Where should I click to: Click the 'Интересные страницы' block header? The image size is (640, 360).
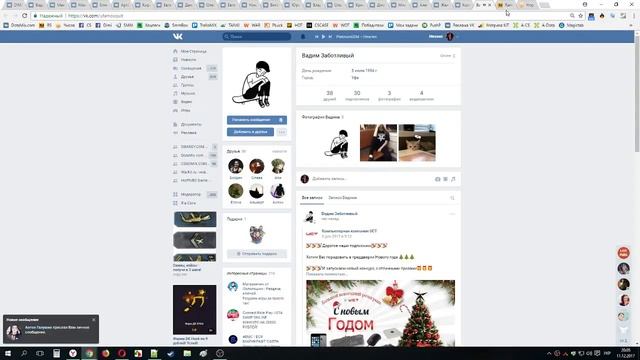(247, 273)
